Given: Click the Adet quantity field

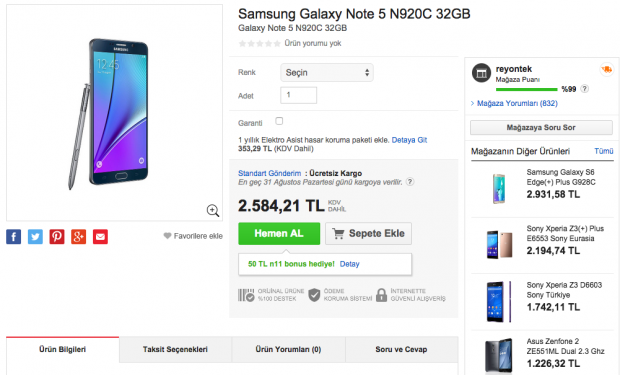Looking at the screenshot, I should point(299,95).
